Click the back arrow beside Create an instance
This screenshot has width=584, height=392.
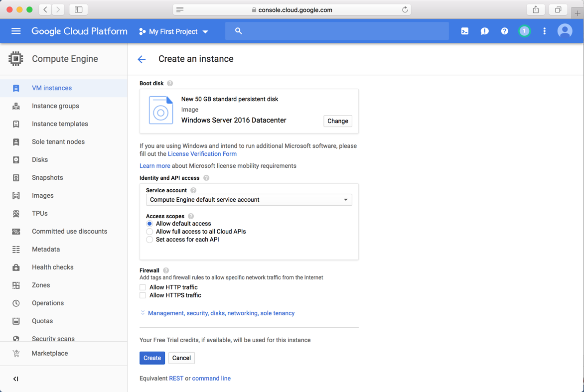142,59
